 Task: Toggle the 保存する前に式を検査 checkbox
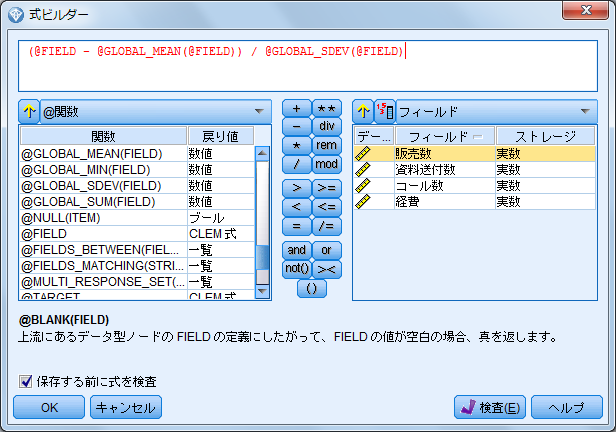(26, 381)
